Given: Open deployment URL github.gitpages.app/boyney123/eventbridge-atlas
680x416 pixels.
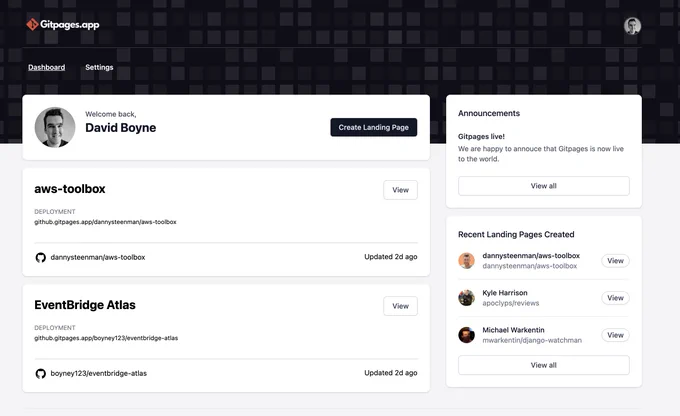Looking at the screenshot, I should (x=106, y=338).
